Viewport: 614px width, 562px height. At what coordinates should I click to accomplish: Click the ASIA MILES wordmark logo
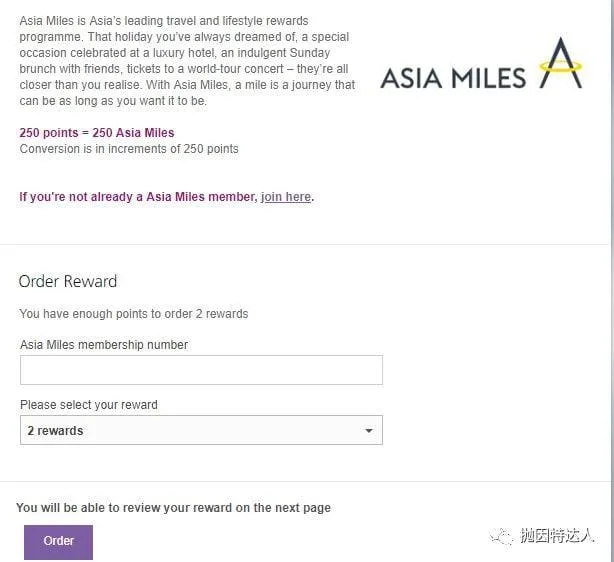click(x=453, y=78)
